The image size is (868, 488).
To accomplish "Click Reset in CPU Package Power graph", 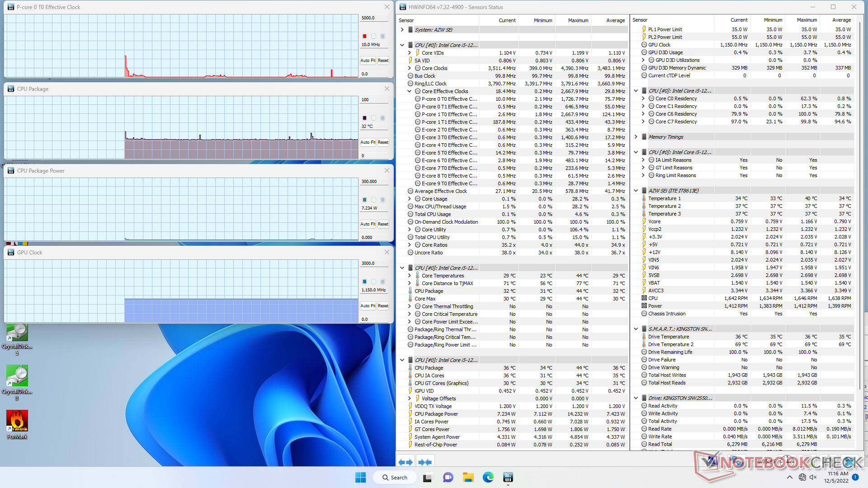I will [383, 224].
